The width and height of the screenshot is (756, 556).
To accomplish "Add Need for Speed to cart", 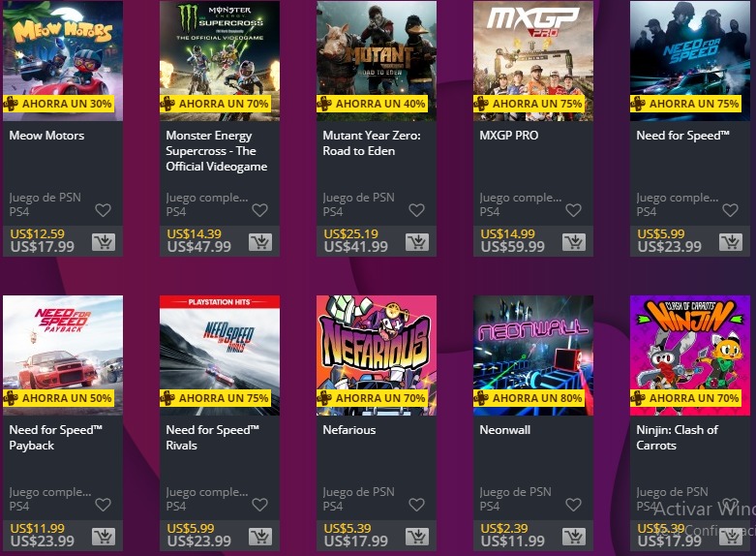I will tap(731, 242).
